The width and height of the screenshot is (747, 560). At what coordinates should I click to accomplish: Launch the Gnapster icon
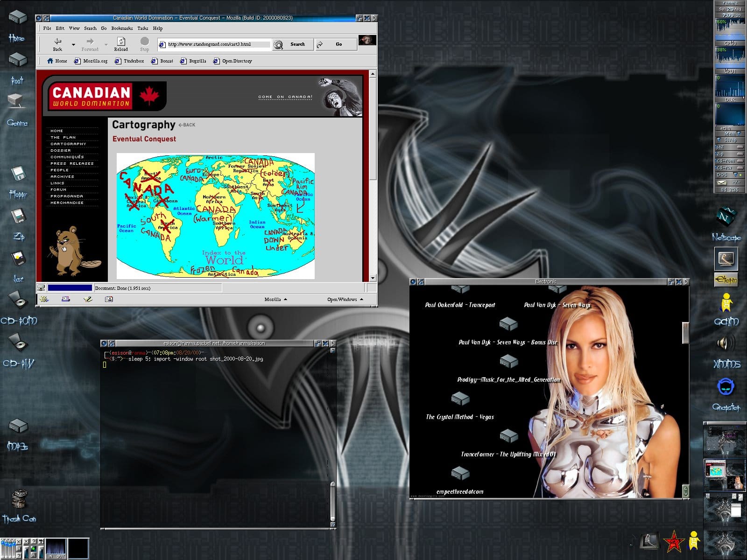726,387
